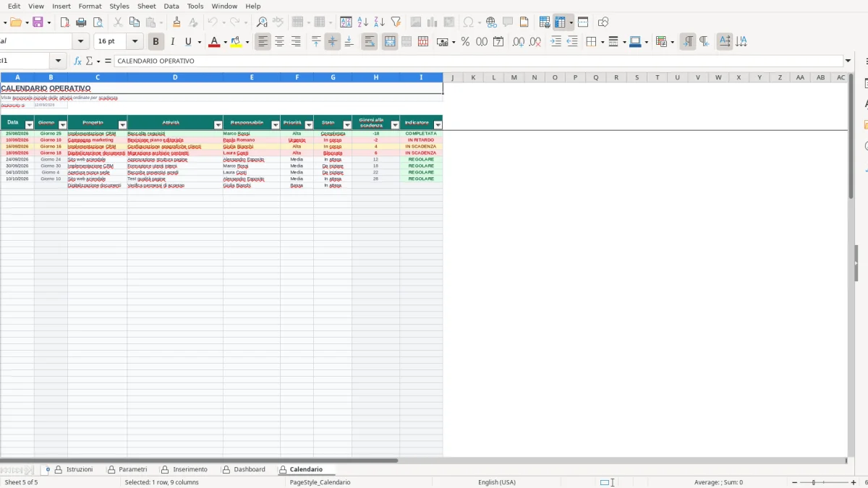
Task: Expand the formula bar
Action: click(x=848, y=61)
